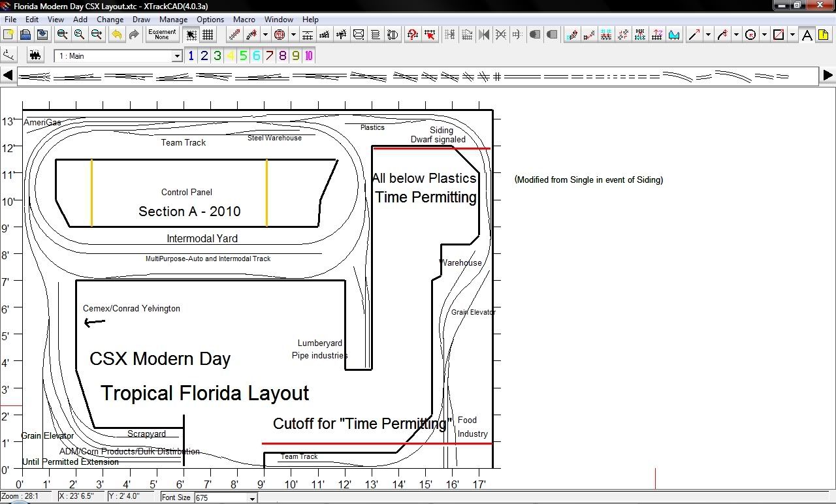The width and height of the screenshot is (836, 504).
Task: Expand draw box options arrow
Action: (792, 35)
